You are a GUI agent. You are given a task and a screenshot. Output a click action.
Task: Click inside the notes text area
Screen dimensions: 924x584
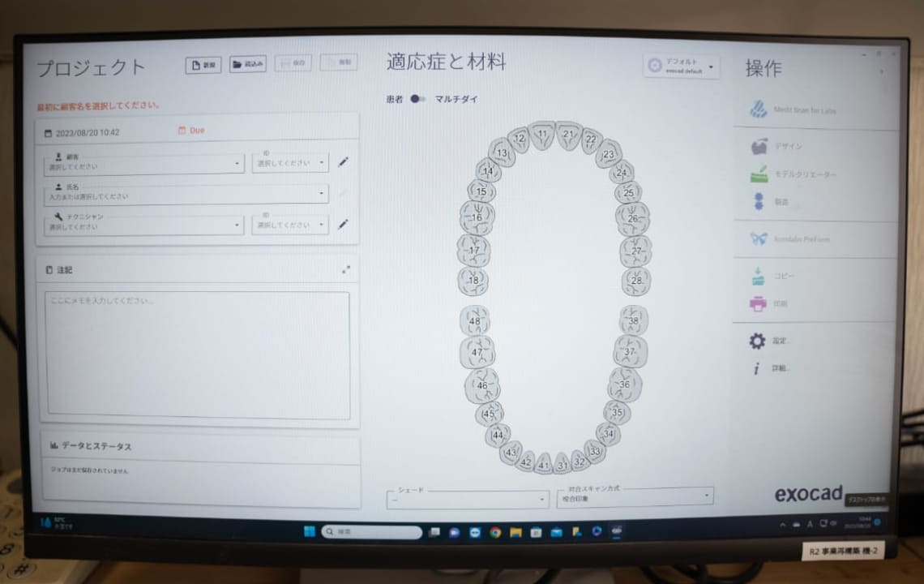(x=198, y=354)
